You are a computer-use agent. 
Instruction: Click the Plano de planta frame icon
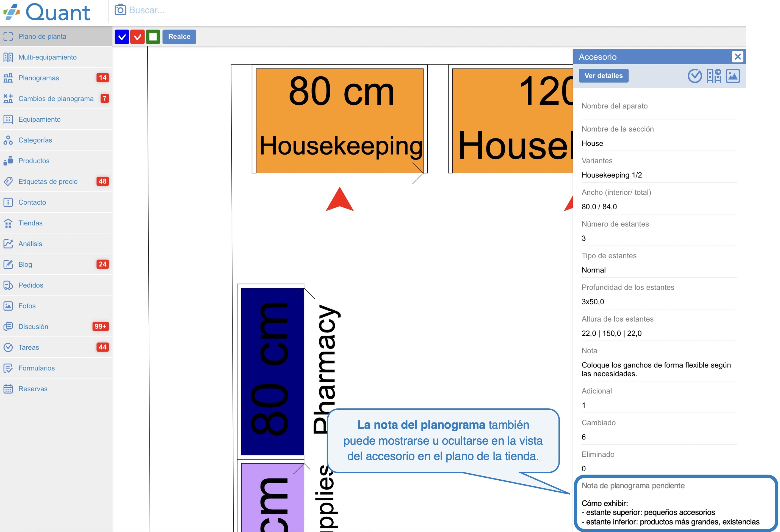tap(8, 36)
